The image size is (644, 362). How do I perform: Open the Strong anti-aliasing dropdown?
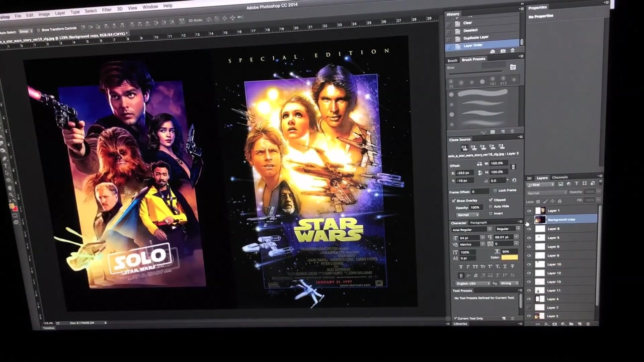tap(509, 283)
